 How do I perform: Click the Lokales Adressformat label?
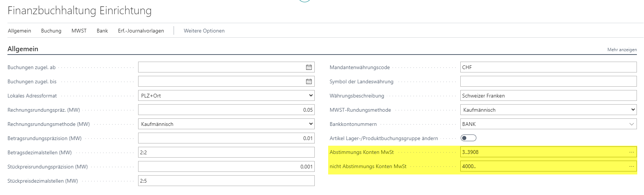tap(32, 96)
